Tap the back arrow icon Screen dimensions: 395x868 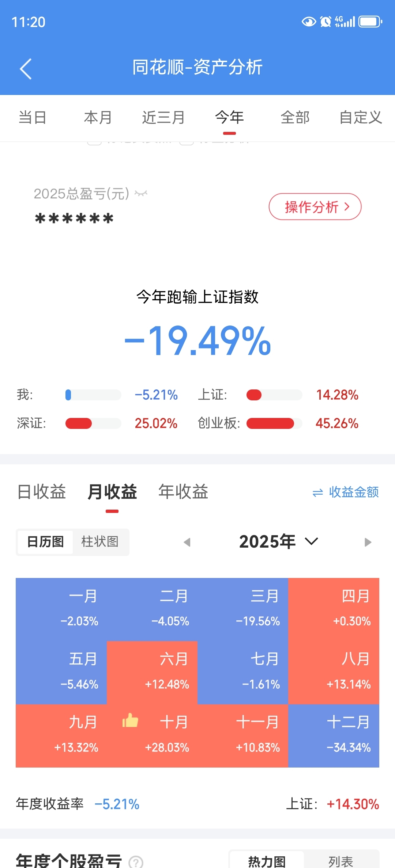coord(26,69)
